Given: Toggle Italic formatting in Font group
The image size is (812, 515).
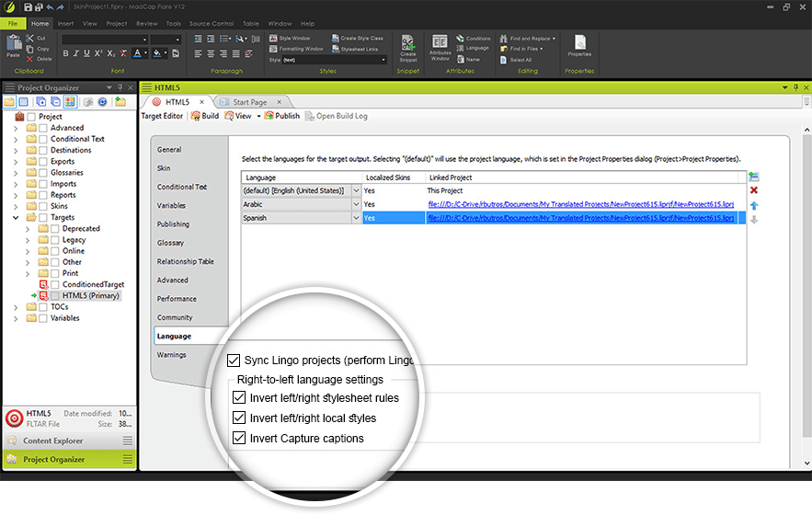Looking at the screenshot, I should coord(76,53).
